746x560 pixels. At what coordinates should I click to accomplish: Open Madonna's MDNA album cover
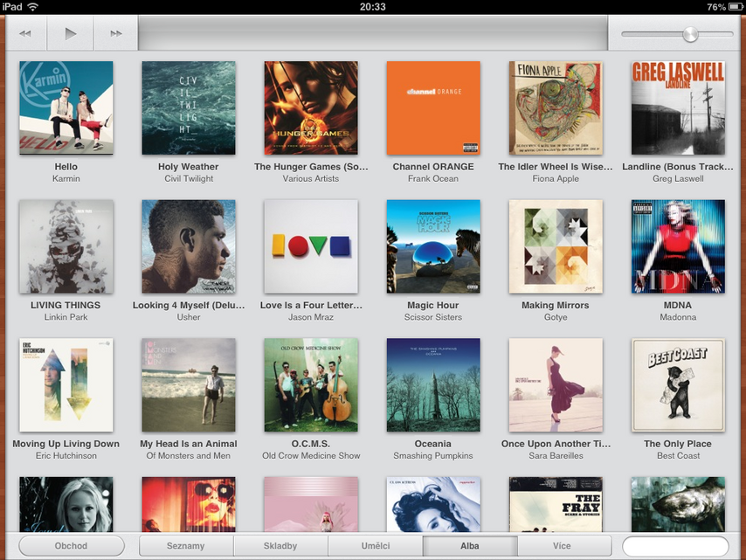[x=678, y=246]
